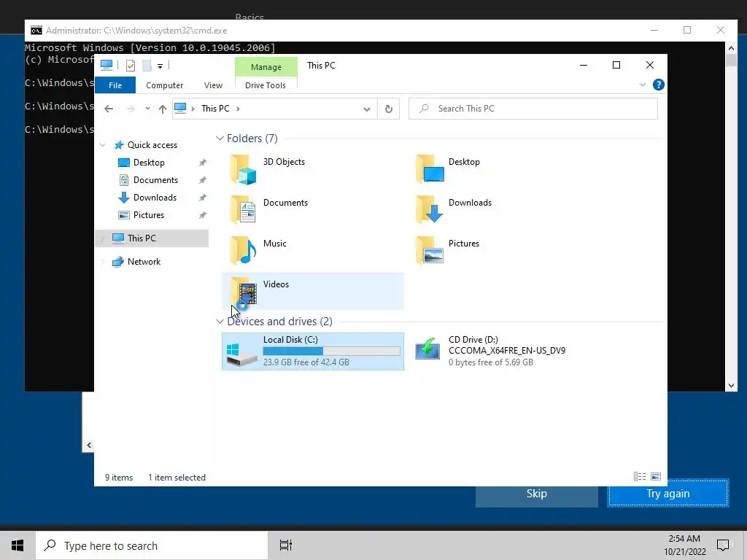Click the Quick access star in sidebar
The height and width of the screenshot is (560, 747).
point(119,145)
